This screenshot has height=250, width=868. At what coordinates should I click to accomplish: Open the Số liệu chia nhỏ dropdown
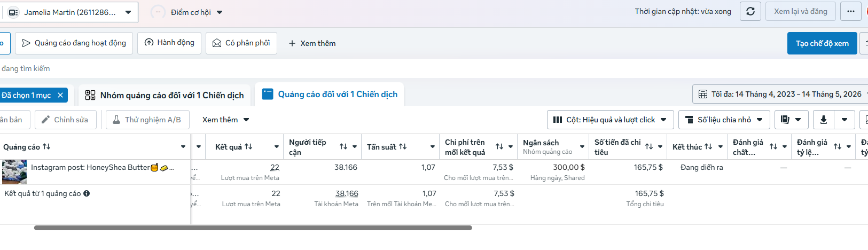click(x=724, y=120)
